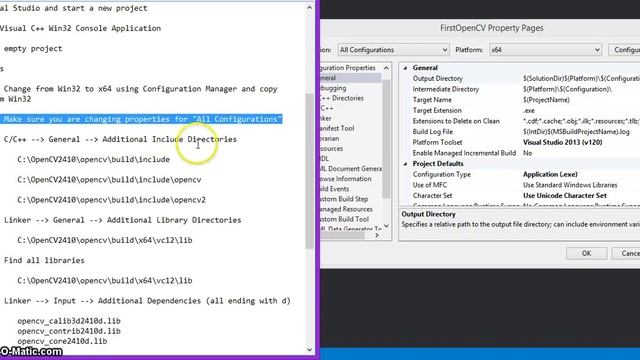Select Browse Information tree item
This screenshot has width=640, height=360.
pos(346,179)
